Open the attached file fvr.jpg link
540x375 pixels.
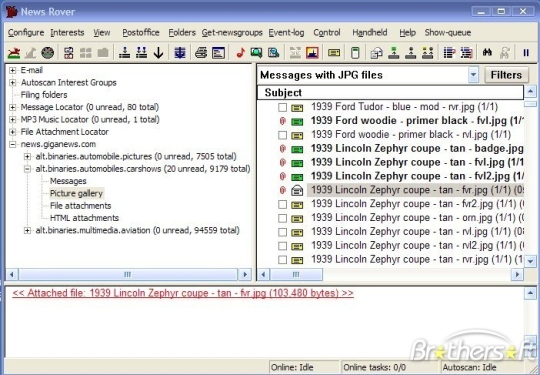(183, 293)
